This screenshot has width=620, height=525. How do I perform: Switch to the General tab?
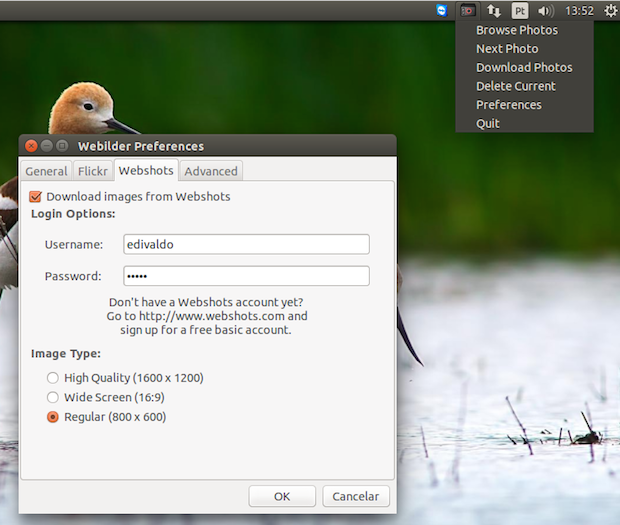coord(46,171)
